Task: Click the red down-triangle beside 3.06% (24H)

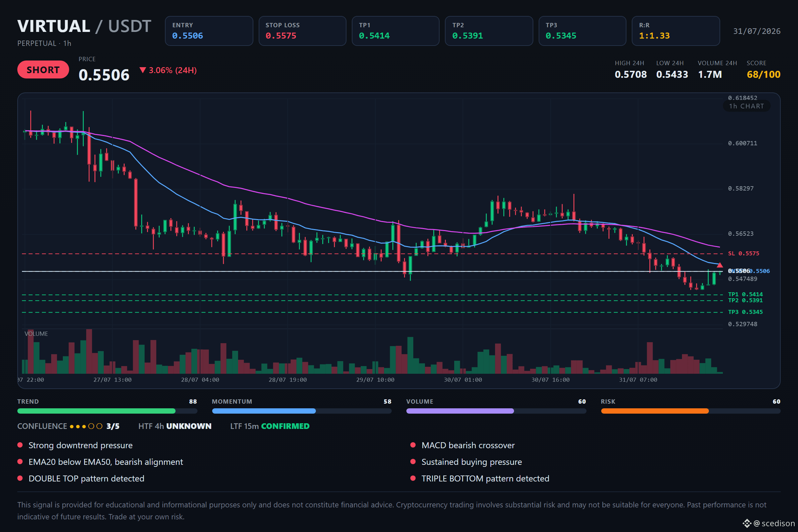Action: point(143,70)
